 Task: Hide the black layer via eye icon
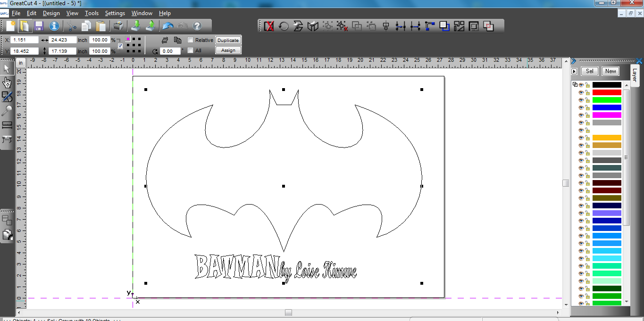(x=581, y=85)
